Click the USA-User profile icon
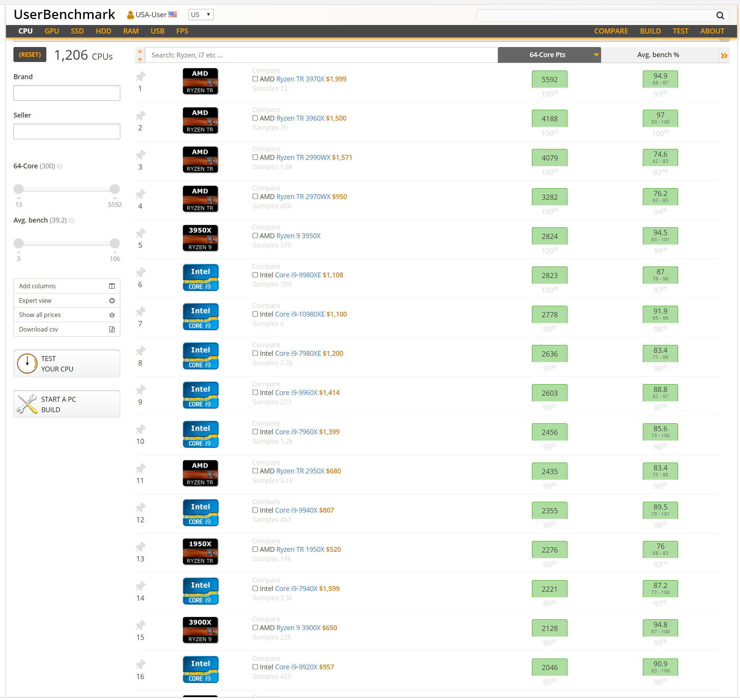The height and width of the screenshot is (700, 740). pos(130,15)
